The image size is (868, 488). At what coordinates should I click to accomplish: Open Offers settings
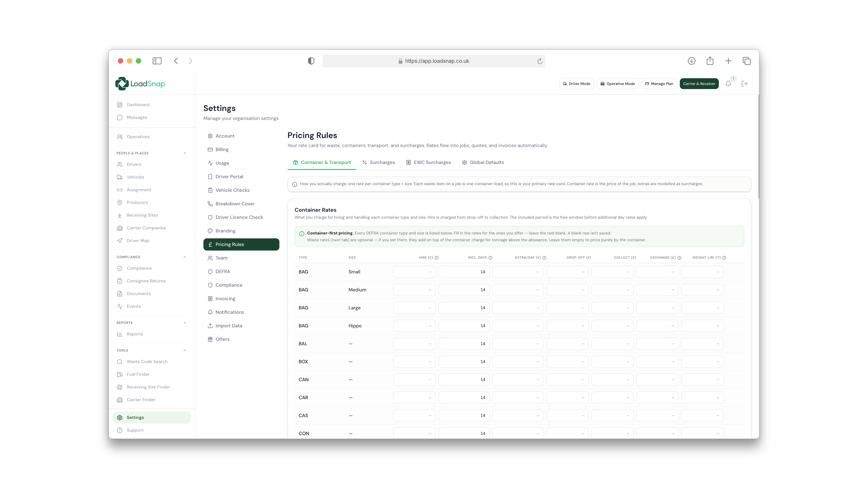pos(241,339)
